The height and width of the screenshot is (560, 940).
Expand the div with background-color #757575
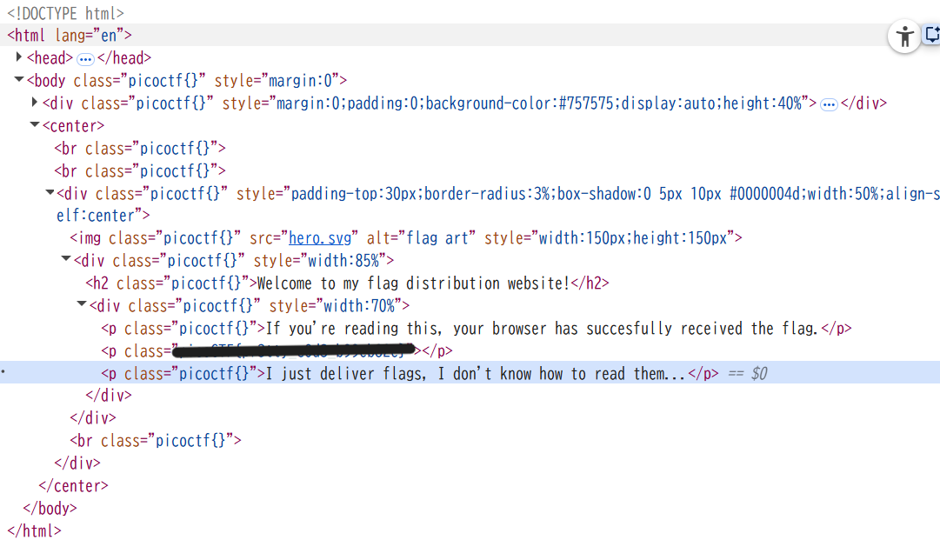(x=35, y=103)
